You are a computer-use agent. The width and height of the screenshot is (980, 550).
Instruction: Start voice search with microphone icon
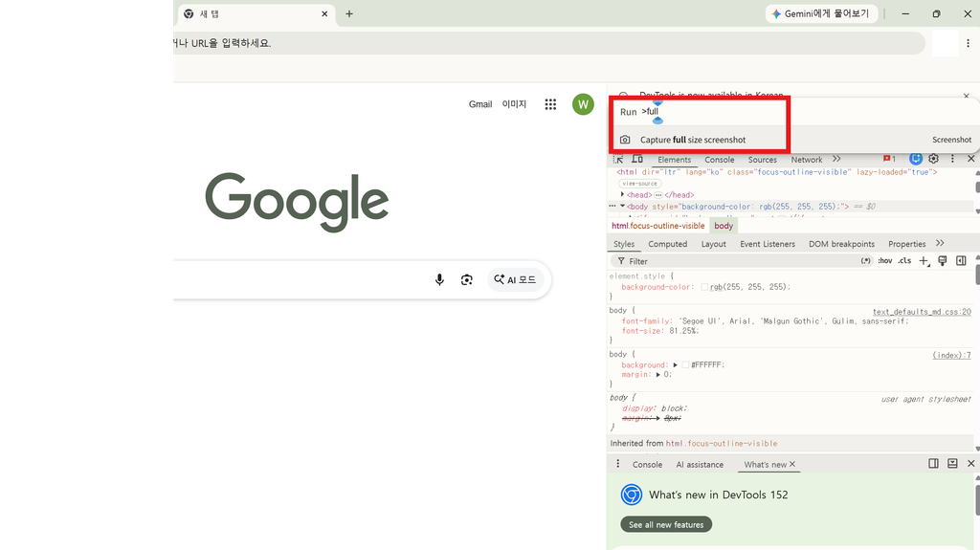[x=439, y=279]
